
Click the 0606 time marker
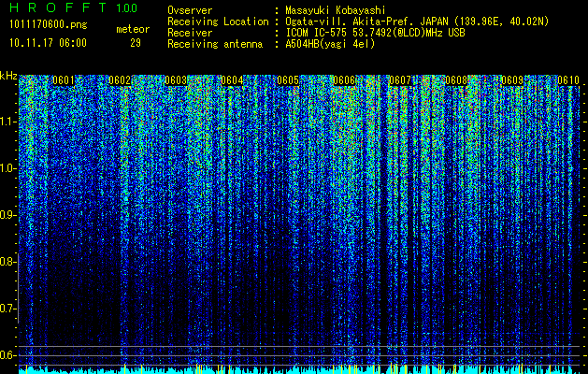click(344, 80)
